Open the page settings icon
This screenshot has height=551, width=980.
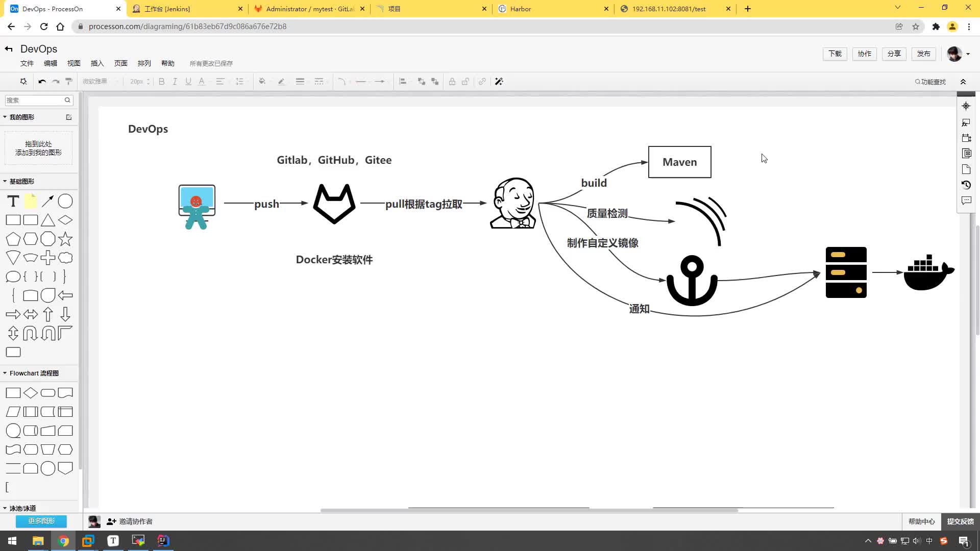[x=966, y=169]
